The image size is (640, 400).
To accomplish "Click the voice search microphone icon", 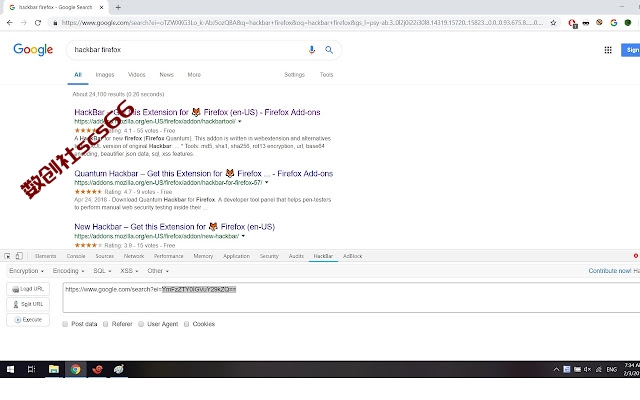I will 312,50.
